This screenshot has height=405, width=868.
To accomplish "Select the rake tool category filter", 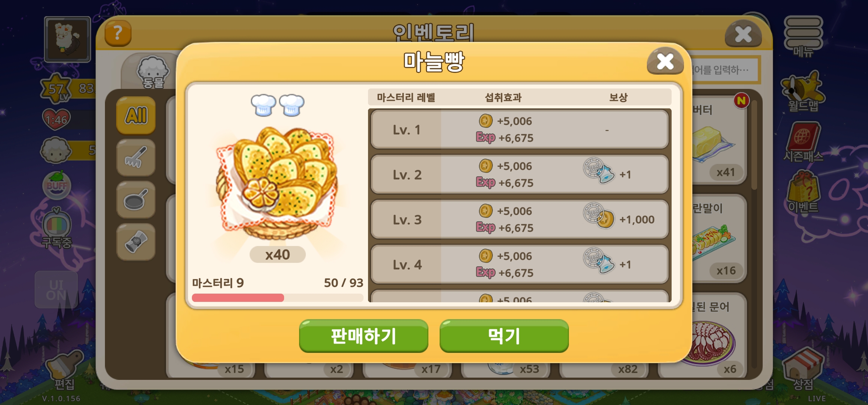I will [x=136, y=157].
